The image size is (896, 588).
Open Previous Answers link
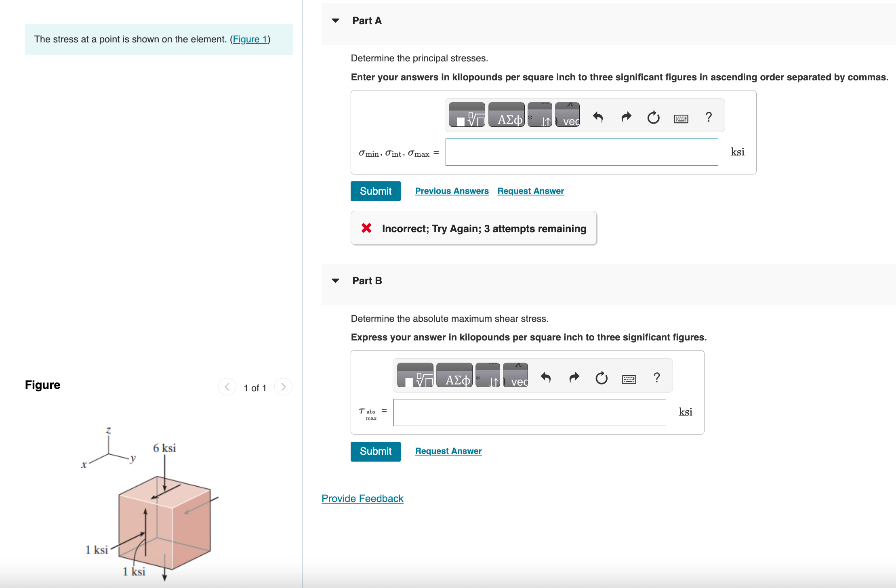click(452, 191)
